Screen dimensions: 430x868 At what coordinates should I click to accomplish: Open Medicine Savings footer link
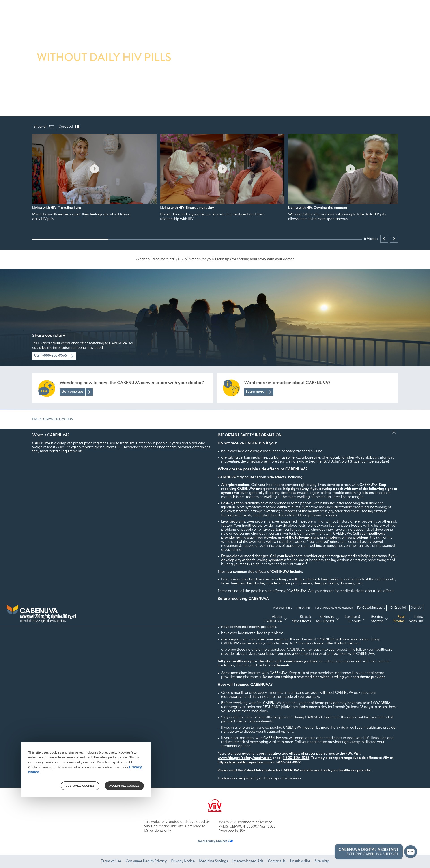pyautogui.click(x=213, y=861)
